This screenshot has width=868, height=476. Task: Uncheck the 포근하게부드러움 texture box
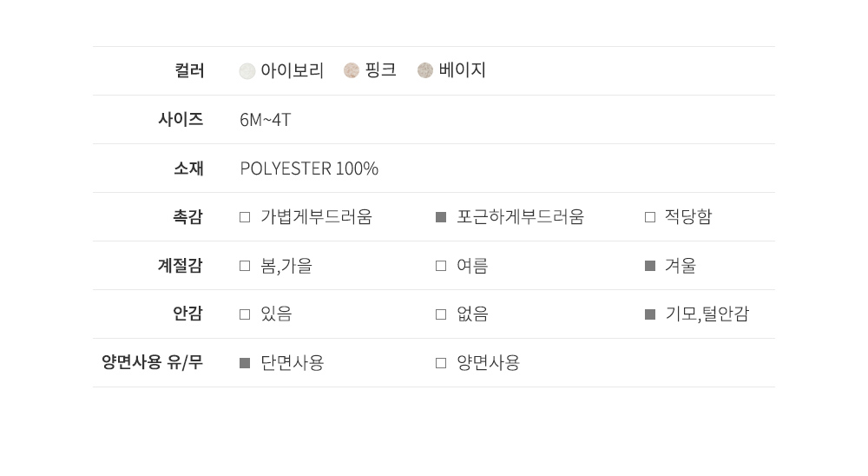[x=441, y=217]
